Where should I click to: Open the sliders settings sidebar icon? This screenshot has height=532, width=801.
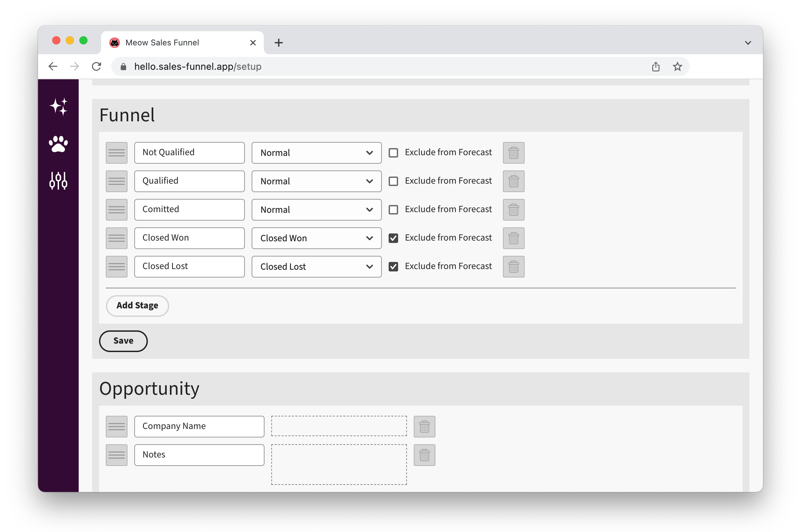click(58, 181)
